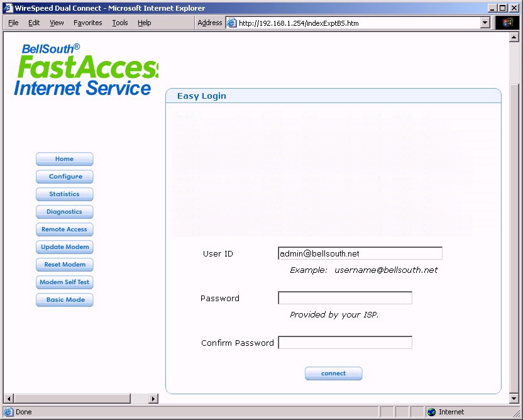Click the BellSouth FastAccess logo
The width and height of the screenshot is (523, 420).
pyautogui.click(x=86, y=70)
